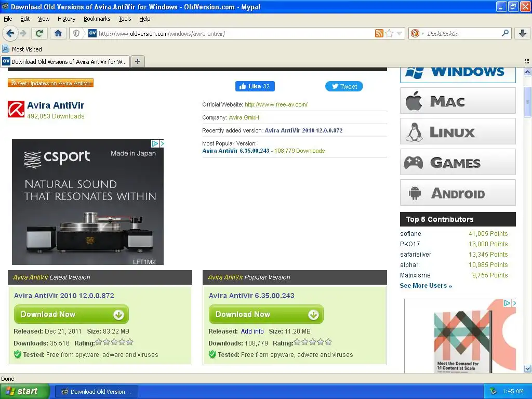Open the Windows Start button
Viewport: 532px width, 399px height.
pyautogui.click(x=24, y=391)
